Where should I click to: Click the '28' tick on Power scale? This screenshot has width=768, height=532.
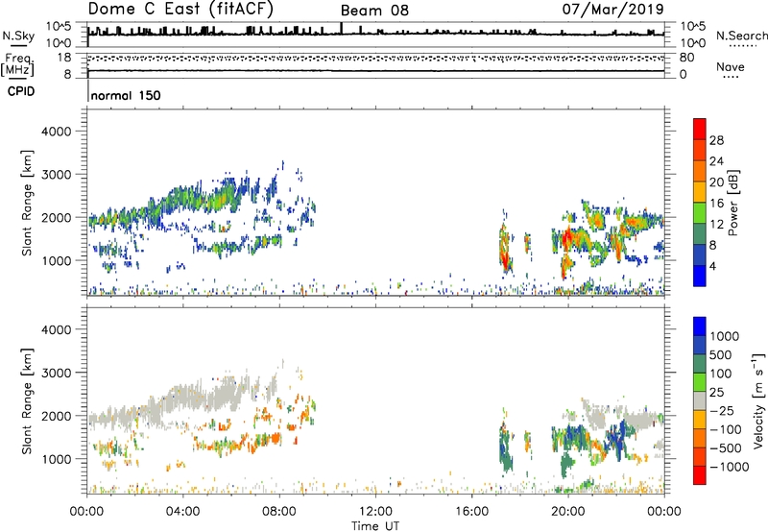coord(716,140)
